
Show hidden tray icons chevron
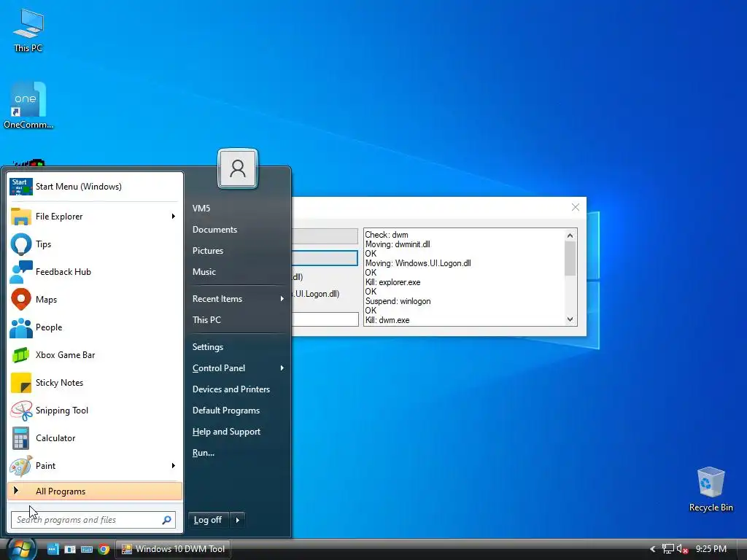point(653,549)
